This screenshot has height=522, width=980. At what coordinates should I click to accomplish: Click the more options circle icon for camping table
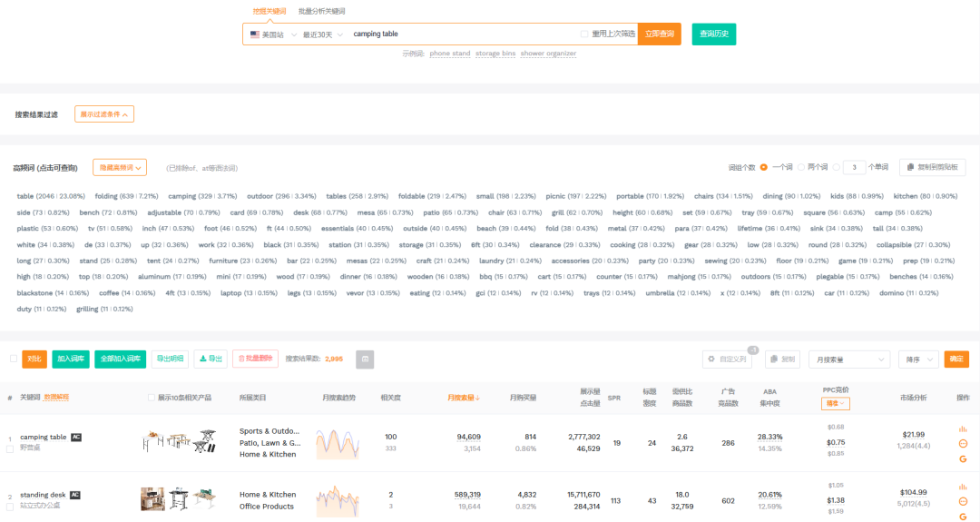click(963, 444)
